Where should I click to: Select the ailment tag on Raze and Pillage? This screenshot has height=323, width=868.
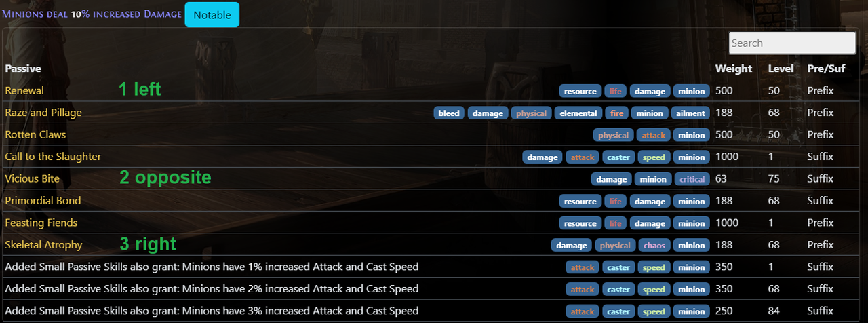click(692, 113)
